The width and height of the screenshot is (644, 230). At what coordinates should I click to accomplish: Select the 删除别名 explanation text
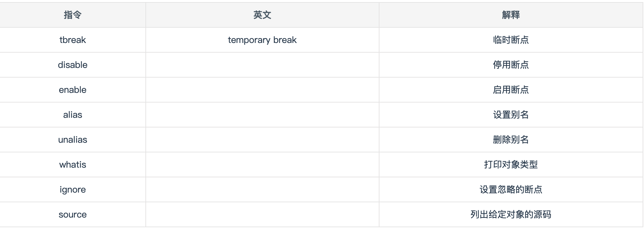511,140
